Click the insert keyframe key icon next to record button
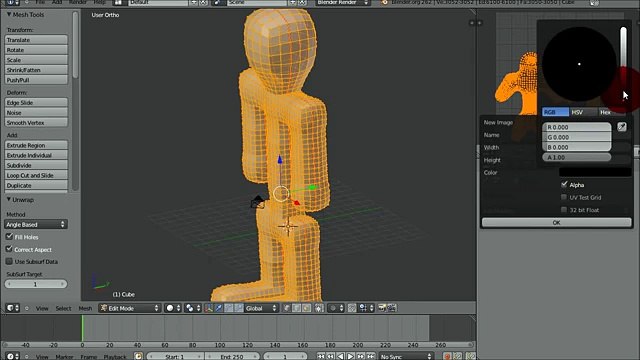 pyautogui.click(x=458, y=357)
